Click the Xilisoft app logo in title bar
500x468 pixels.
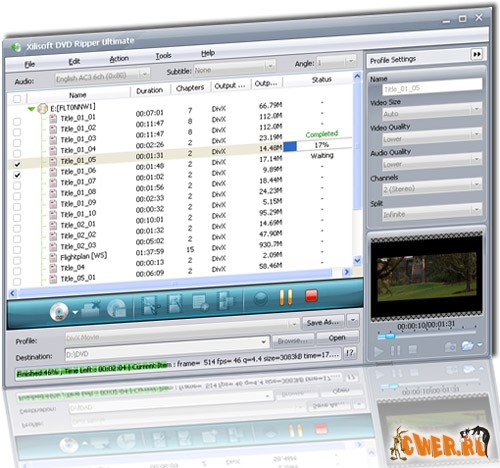[16, 47]
